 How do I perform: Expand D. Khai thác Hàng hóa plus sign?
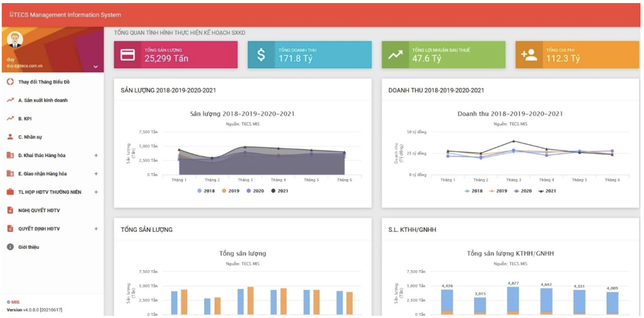96,156
